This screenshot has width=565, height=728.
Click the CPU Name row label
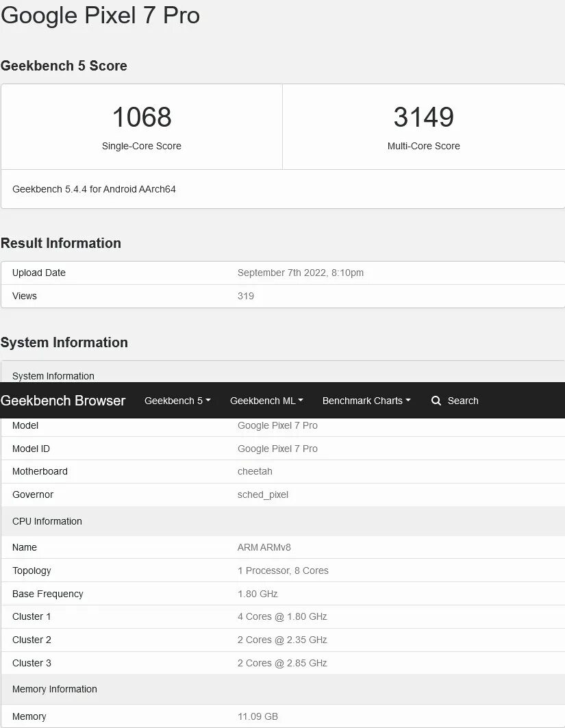[x=25, y=547]
